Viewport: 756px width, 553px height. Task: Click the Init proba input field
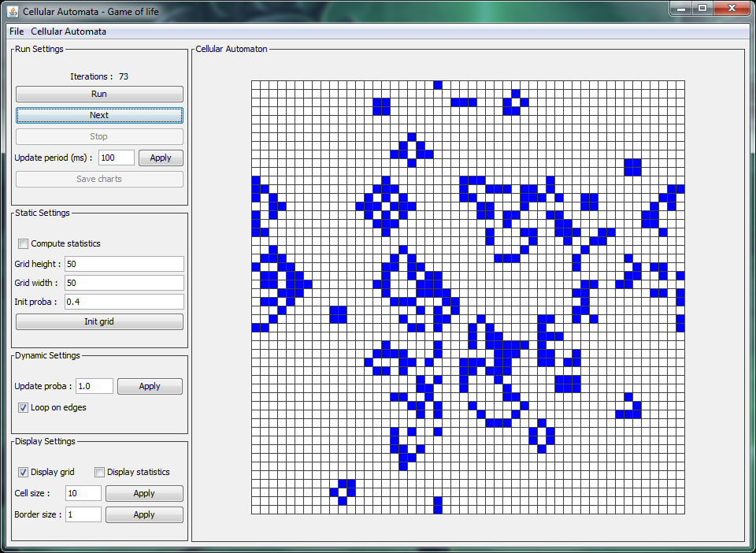[x=124, y=302]
